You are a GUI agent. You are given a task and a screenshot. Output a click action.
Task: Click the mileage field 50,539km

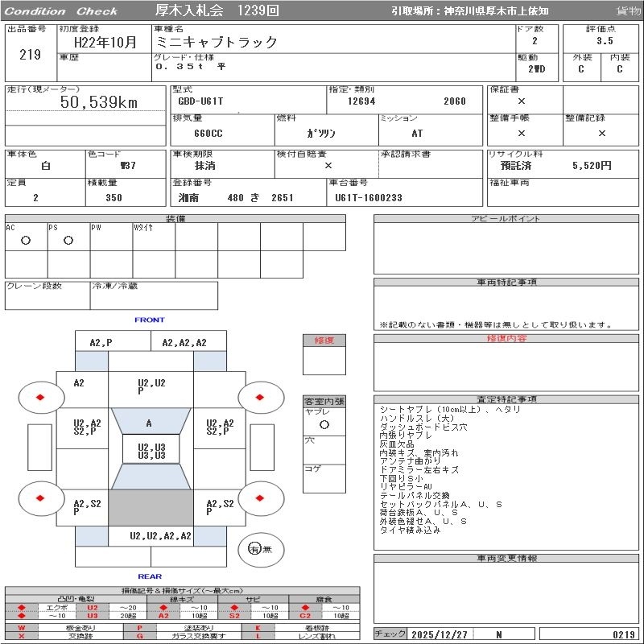pos(99,102)
